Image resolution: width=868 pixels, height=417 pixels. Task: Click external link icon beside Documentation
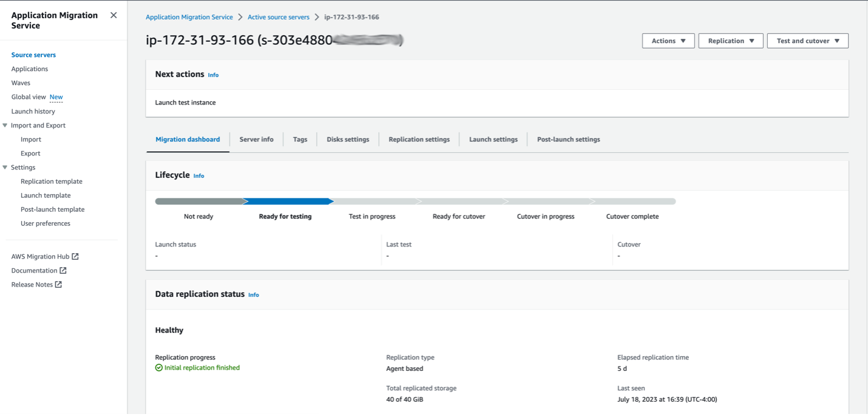pyautogui.click(x=63, y=270)
